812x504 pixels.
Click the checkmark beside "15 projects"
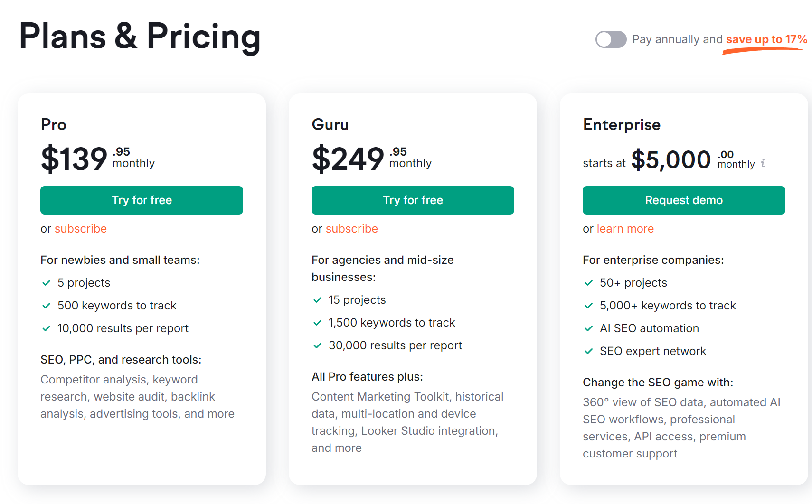coord(317,299)
